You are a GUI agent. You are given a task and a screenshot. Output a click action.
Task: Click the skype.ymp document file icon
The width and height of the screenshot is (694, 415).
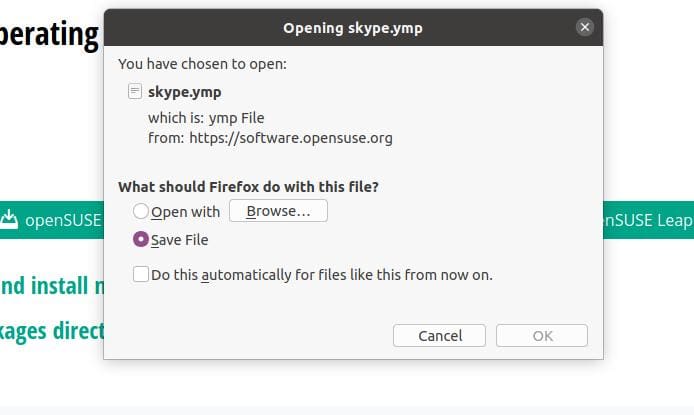[135, 92]
